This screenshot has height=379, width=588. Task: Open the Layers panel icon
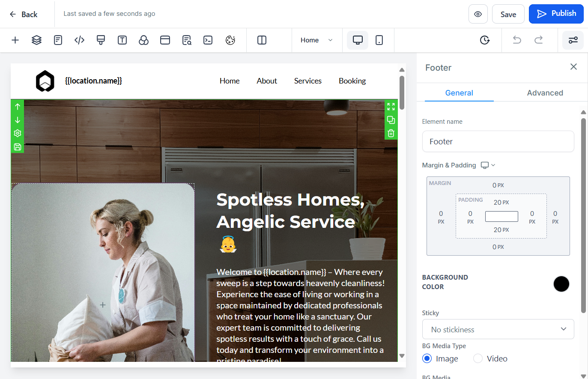coord(36,40)
